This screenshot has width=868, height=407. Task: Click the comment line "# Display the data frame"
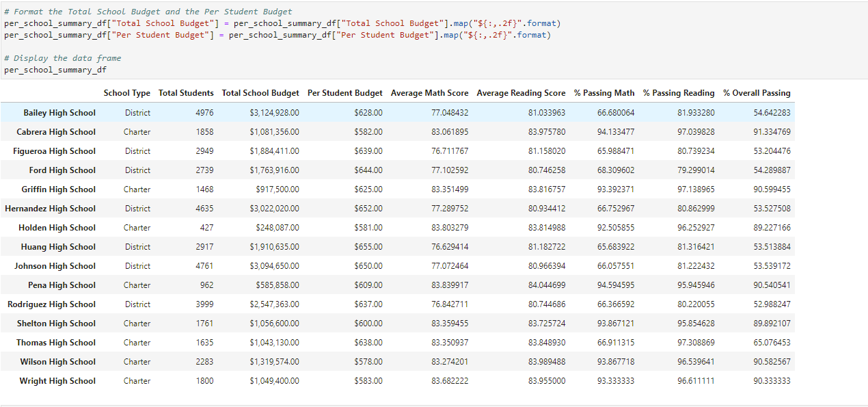pos(57,57)
